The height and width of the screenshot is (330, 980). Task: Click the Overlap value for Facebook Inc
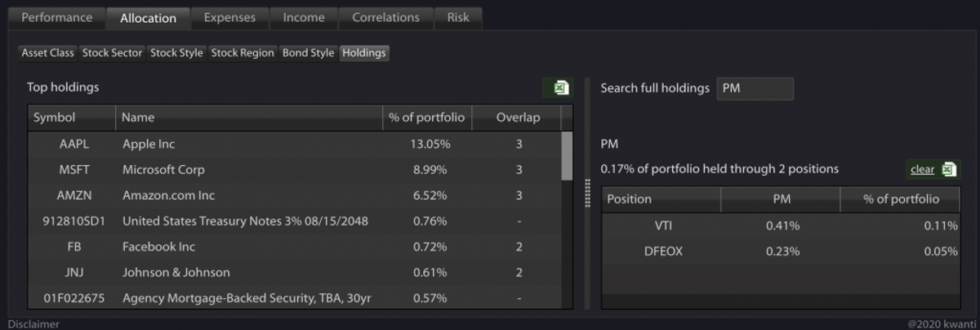(519, 247)
